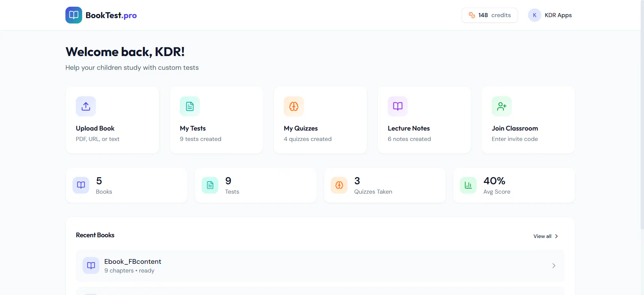Expand Ebook_FBcontent using its right chevron
Screen dimensions: 644x295
pyautogui.click(x=554, y=265)
